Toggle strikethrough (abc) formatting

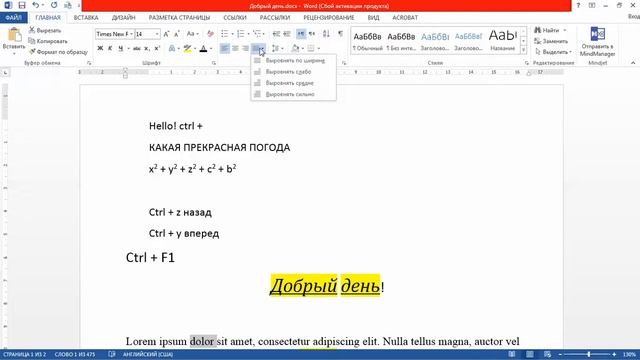coord(137,49)
